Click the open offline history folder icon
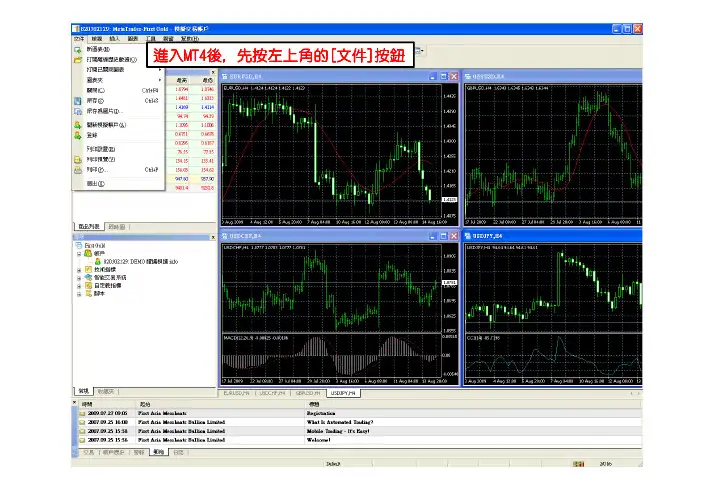The height and width of the screenshot is (504, 713). pyautogui.click(x=78, y=59)
